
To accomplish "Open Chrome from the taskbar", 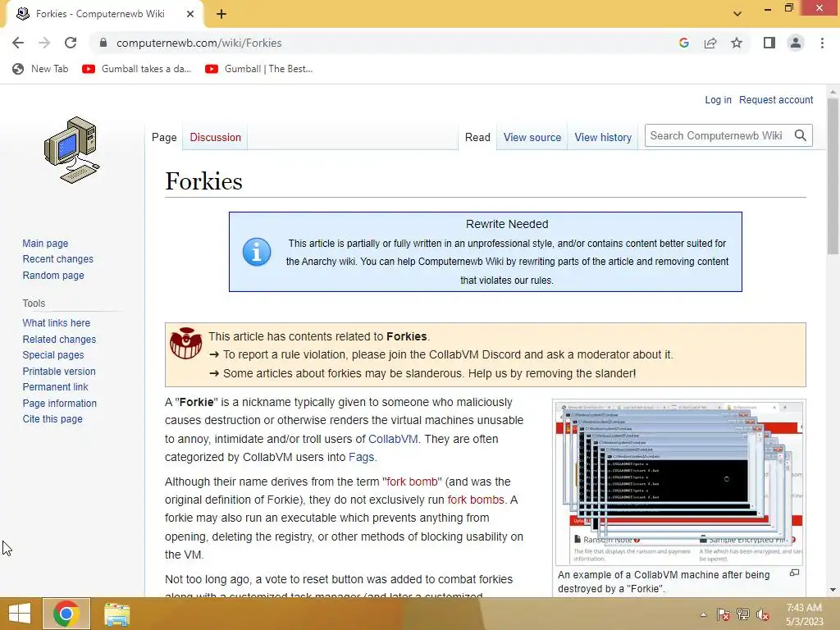I will 66,614.
